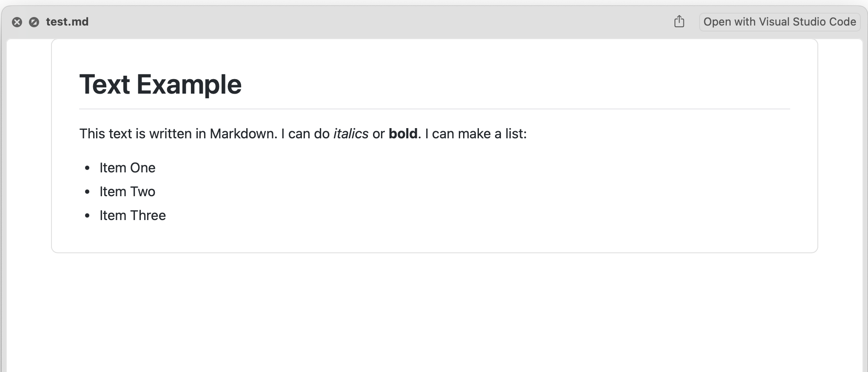868x372 pixels.
Task: Click the words 'This text' starting the paragraph
Action: (x=105, y=134)
